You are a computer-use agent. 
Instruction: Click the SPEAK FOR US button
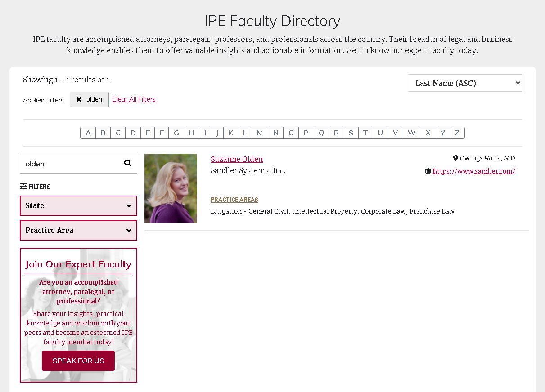(78, 361)
